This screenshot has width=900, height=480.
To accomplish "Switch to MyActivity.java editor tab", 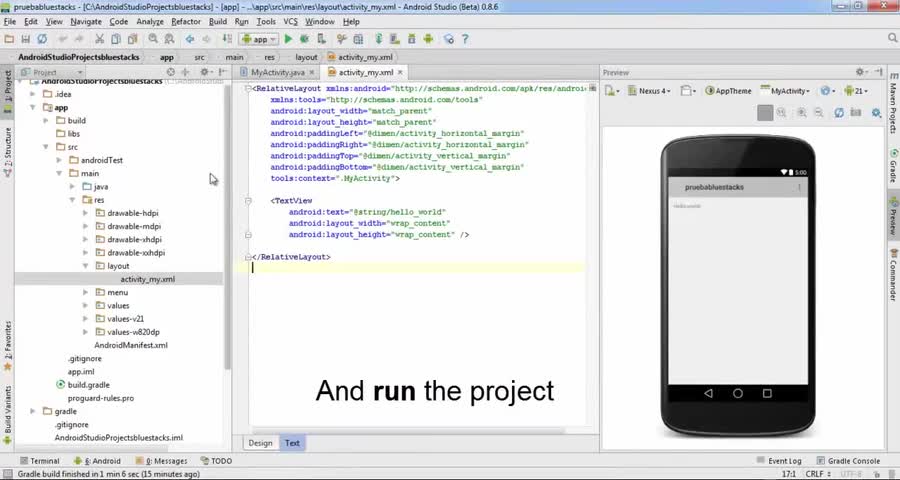I will (278, 72).
